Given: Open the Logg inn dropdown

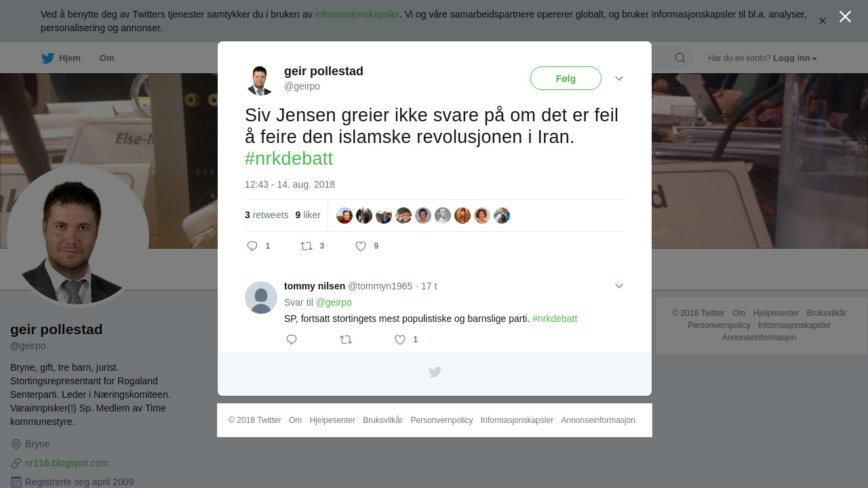Looking at the screenshot, I should tap(795, 58).
